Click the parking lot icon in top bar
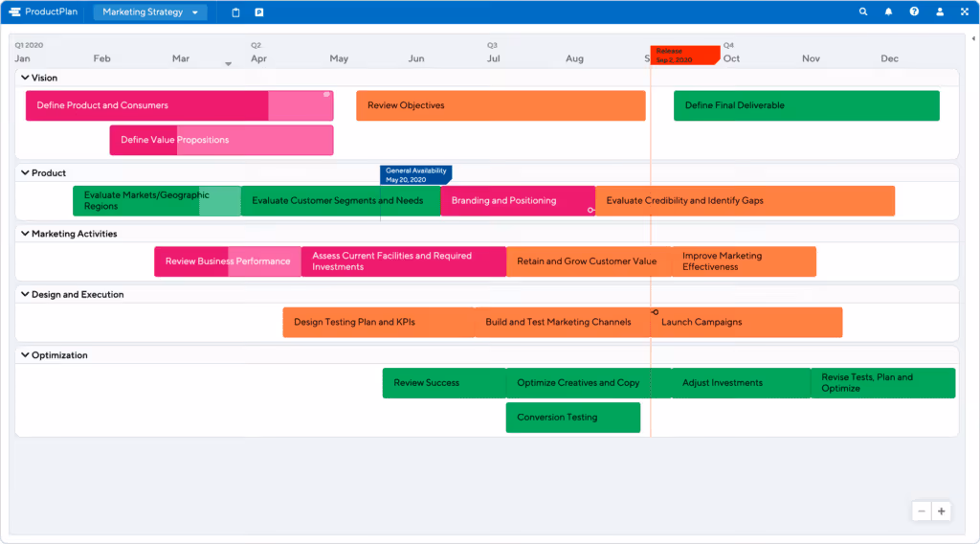 [258, 12]
